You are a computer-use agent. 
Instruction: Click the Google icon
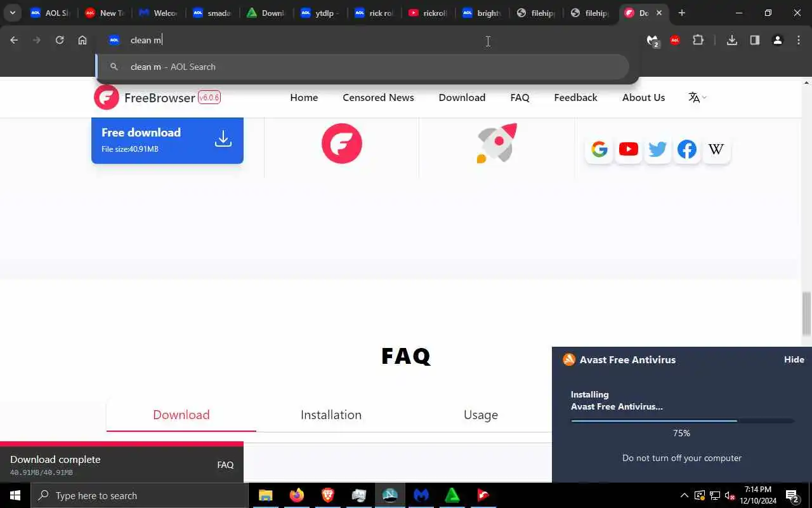pos(599,149)
